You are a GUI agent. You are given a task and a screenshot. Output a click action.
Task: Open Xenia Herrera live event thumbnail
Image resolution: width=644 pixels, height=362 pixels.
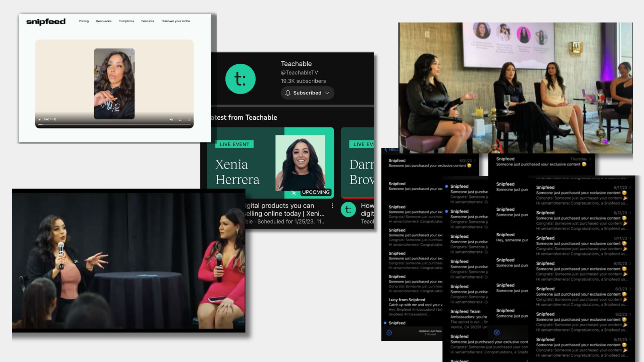tap(270, 163)
